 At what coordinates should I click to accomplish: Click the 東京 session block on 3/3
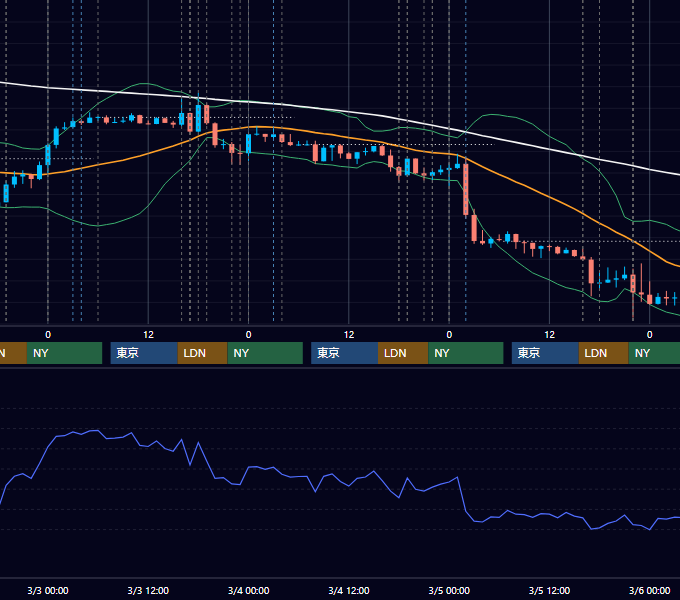(x=144, y=353)
